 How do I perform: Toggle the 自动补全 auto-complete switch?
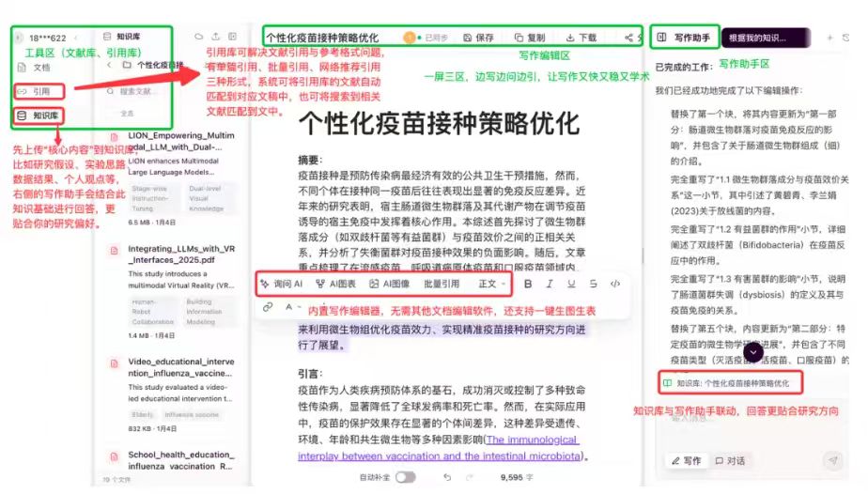tap(406, 477)
